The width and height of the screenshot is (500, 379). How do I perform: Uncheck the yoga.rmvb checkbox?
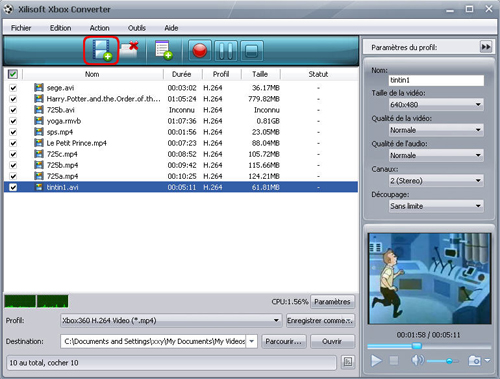click(x=13, y=121)
